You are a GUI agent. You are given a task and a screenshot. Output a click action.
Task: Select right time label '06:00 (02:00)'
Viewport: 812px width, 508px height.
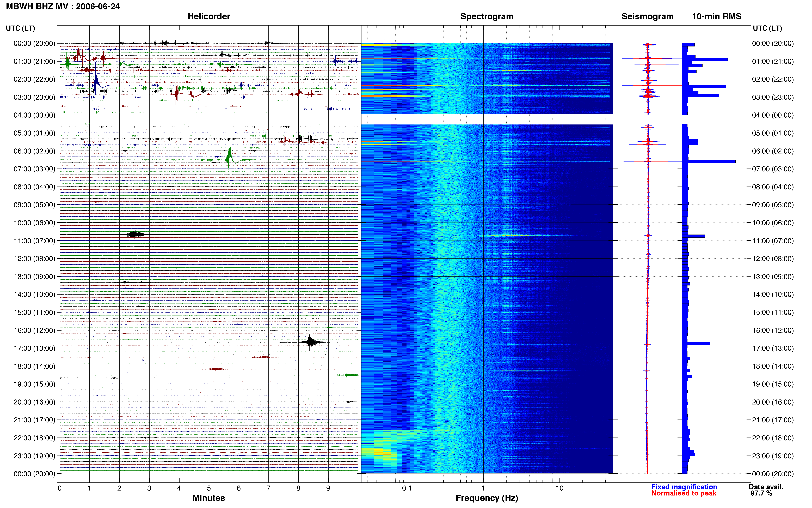pos(773,151)
